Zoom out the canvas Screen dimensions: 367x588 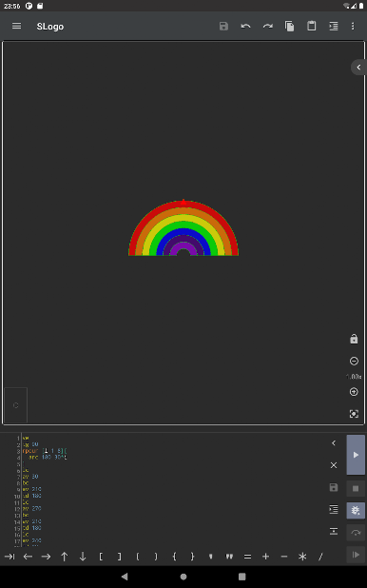[354, 362]
